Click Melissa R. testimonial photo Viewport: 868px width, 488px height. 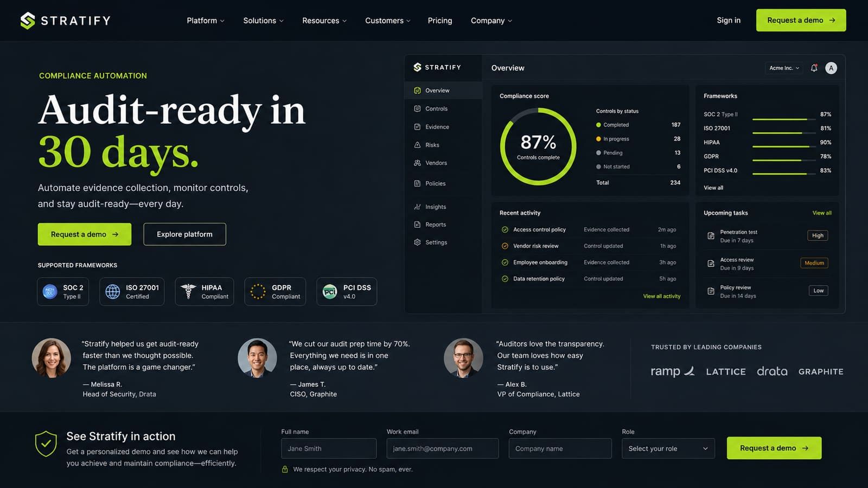pos(52,358)
